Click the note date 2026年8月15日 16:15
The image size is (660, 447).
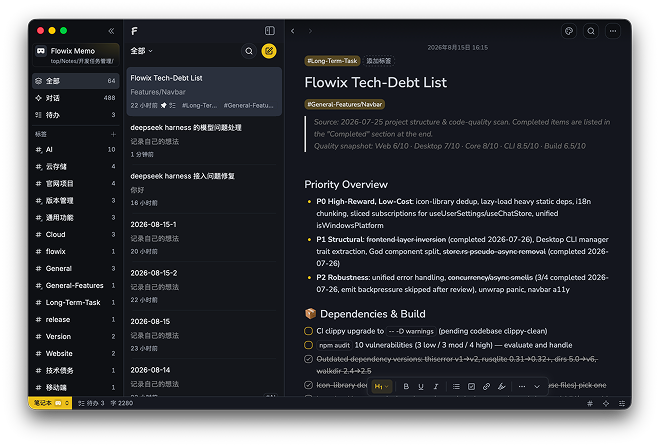tap(458, 48)
